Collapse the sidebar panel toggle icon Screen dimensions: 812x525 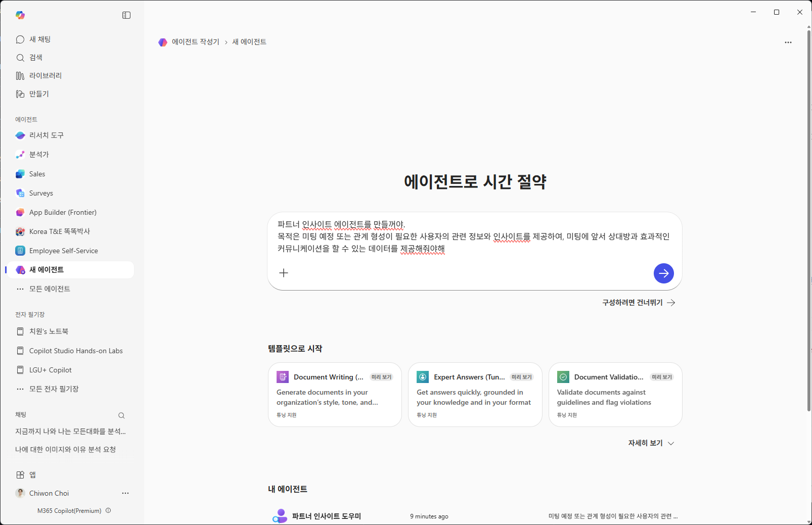tap(126, 15)
